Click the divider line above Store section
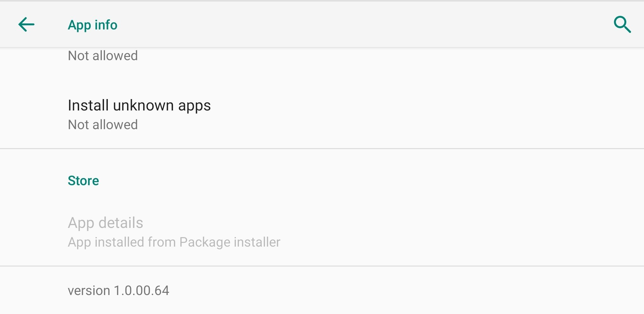 [x=322, y=148]
